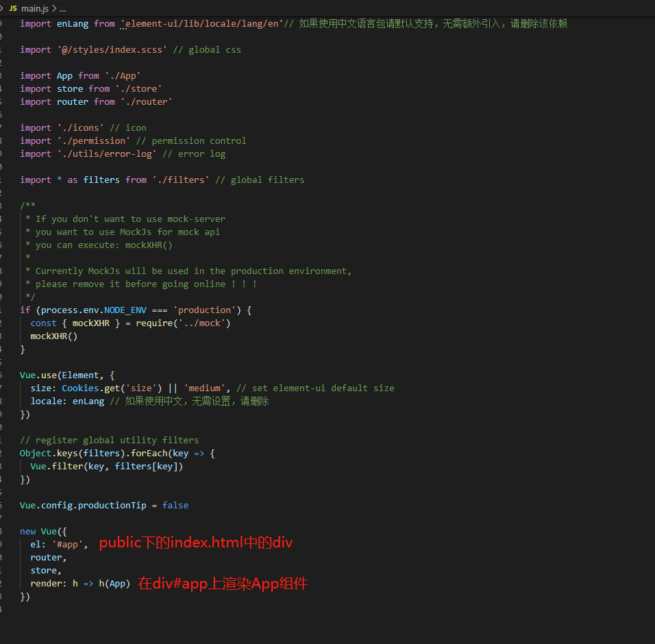Click the '// global filters' comment
Image resolution: width=655 pixels, height=644 pixels.
260,179
